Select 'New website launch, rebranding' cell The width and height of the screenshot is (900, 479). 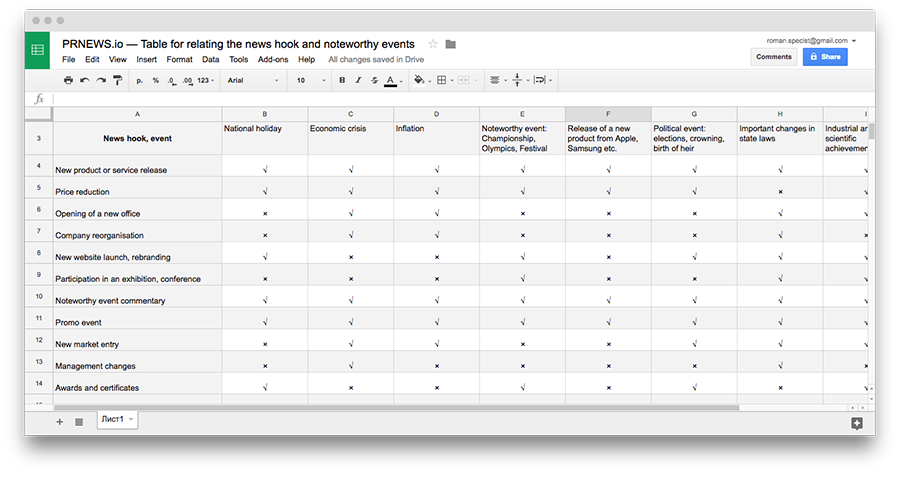137,253
